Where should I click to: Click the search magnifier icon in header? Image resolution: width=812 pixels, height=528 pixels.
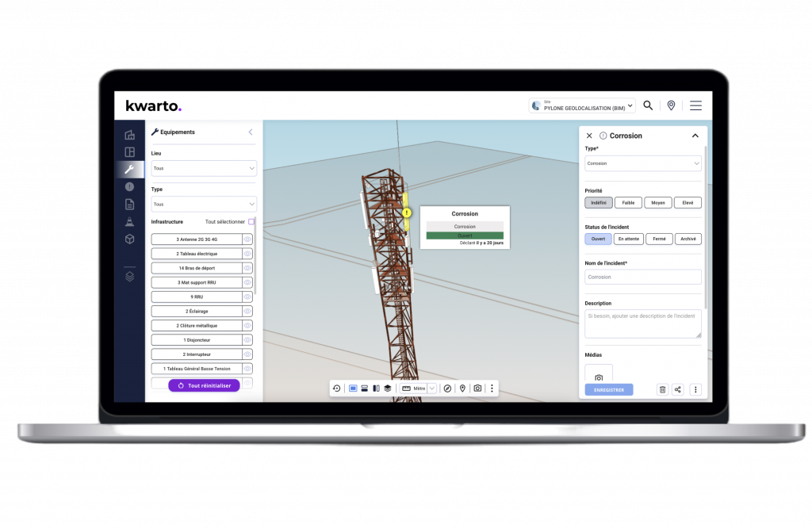click(x=648, y=105)
